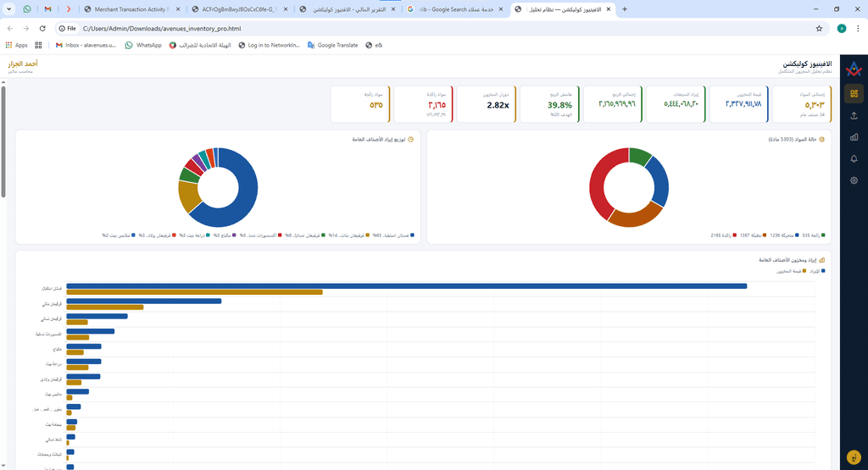Click the مكياج row label in bar chart
868x470 pixels.
(x=57, y=350)
